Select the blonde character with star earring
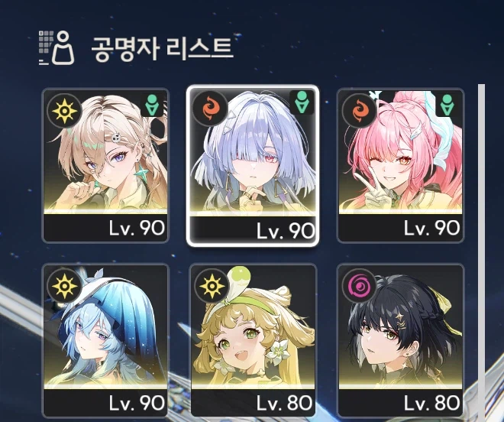Viewport: 504px width, 422px height. click(x=105, y=165)
